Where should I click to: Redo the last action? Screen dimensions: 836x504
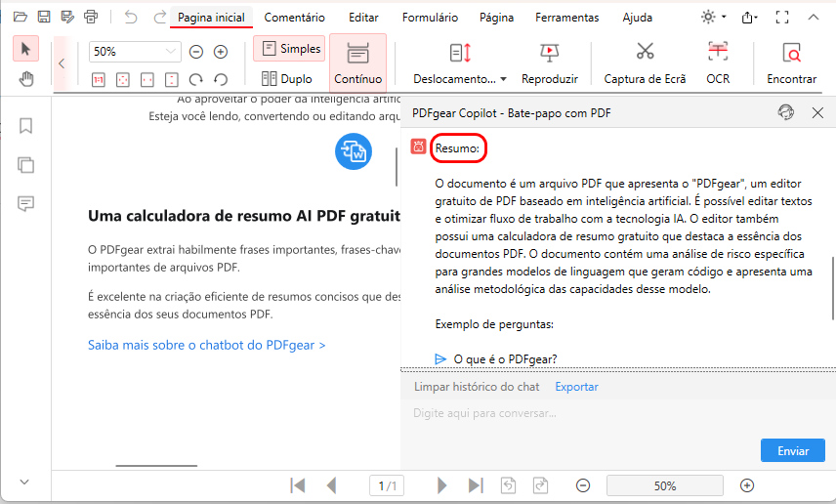coord(159,17)
